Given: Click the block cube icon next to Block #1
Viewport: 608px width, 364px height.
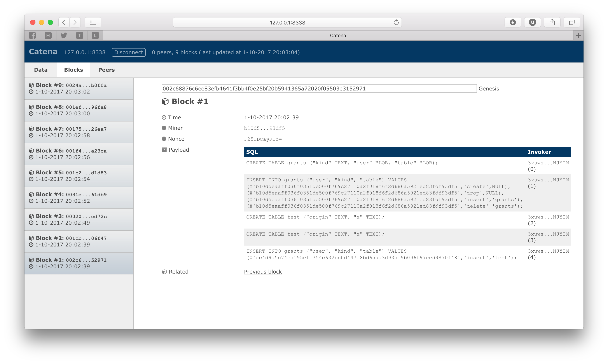Looking at the screenshot, I should (165, 102).
